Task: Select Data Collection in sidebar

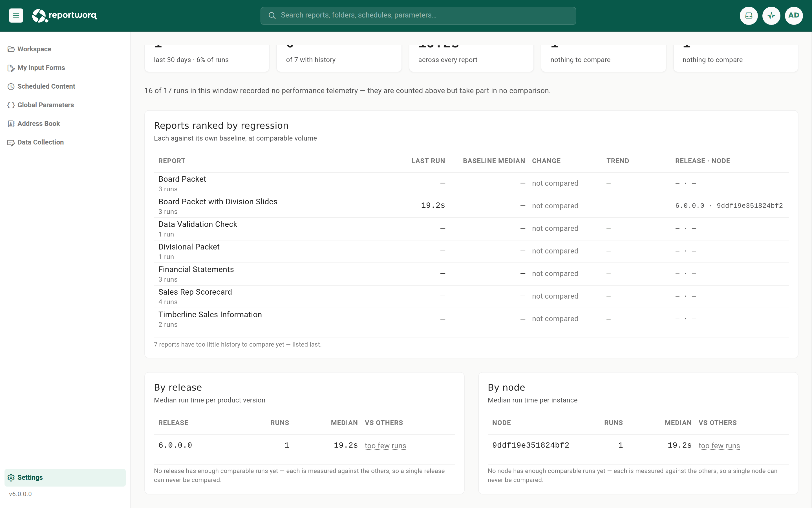Action: coord(65,143)
